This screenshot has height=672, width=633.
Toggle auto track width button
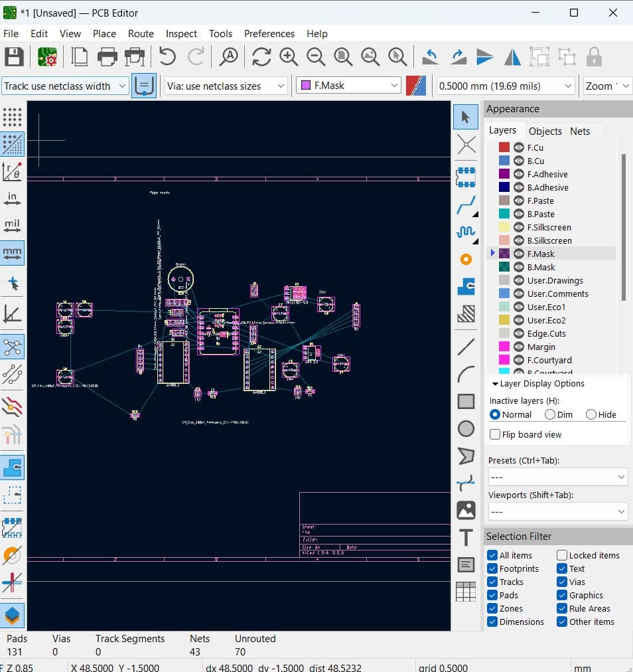tap(144, 86)
